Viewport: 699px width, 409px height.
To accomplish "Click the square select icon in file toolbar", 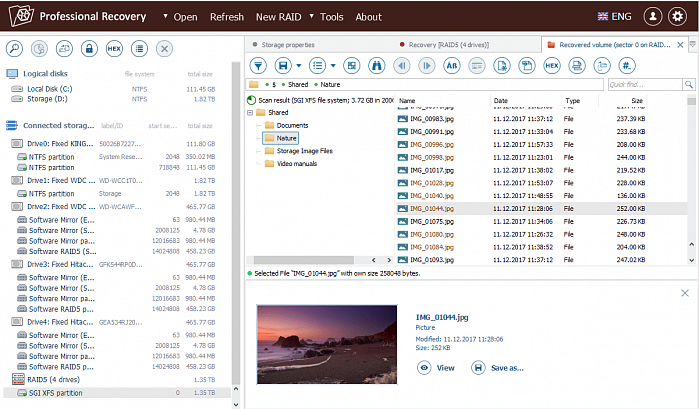I will pos(352,66).
